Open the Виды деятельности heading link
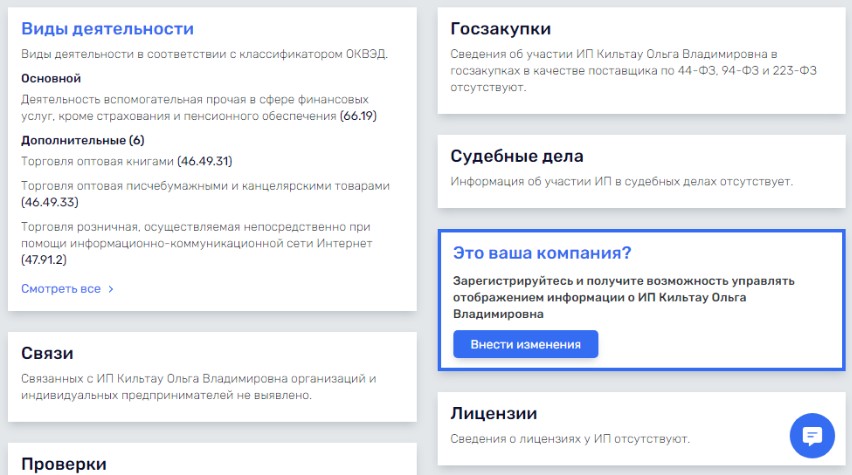The height and width of the screenshot is (475, 852). pyautogui.click(x=107, y=29)
